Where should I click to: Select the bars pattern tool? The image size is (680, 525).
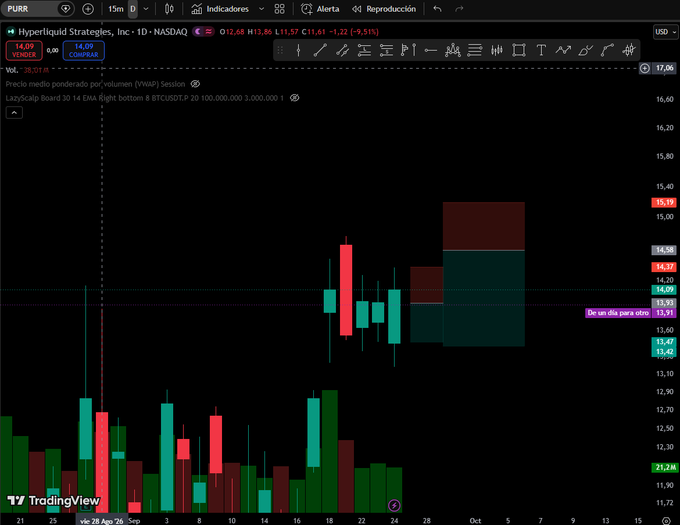[x=497, y=50]
